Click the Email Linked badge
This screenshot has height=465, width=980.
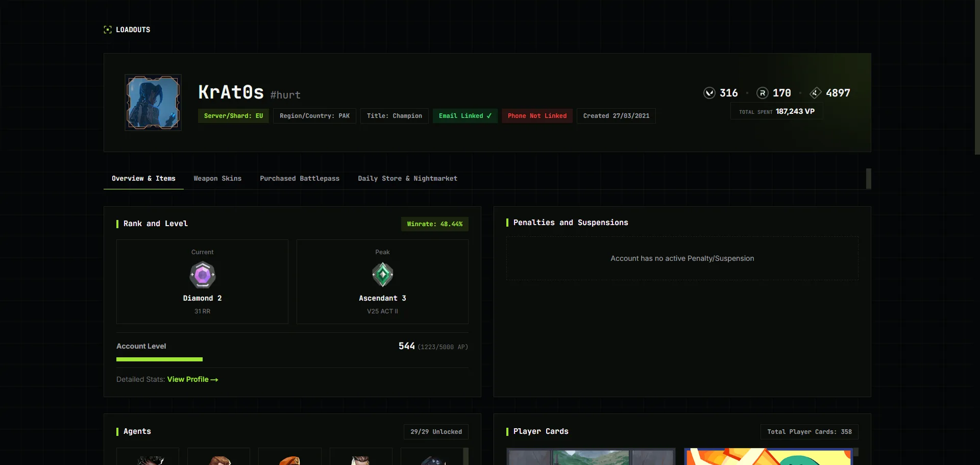[x=465, y=116]
